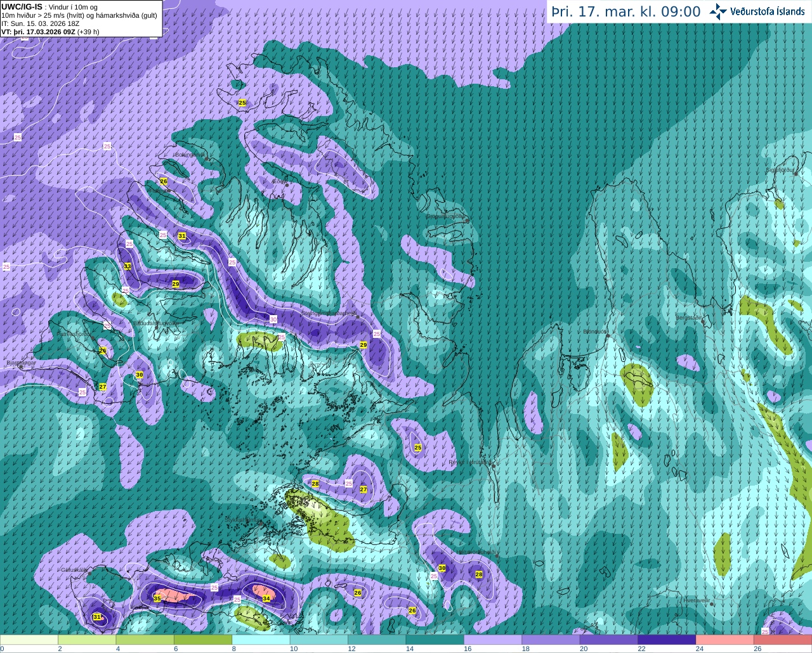The height and width of the screenshot is (653, 812).
Task: Click the yellow '30' label near Holtavörðuheiði
Action: pos(442,568)
